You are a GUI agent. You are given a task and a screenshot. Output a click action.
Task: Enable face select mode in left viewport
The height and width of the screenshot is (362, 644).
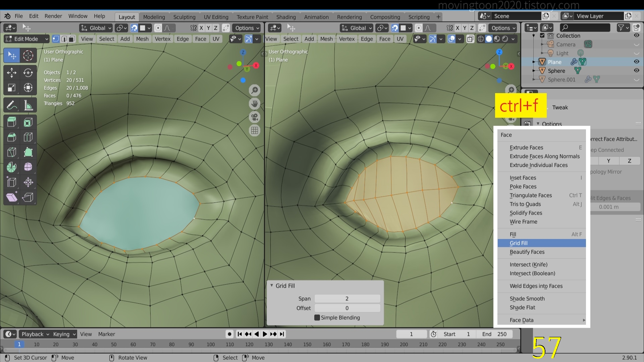71,39
